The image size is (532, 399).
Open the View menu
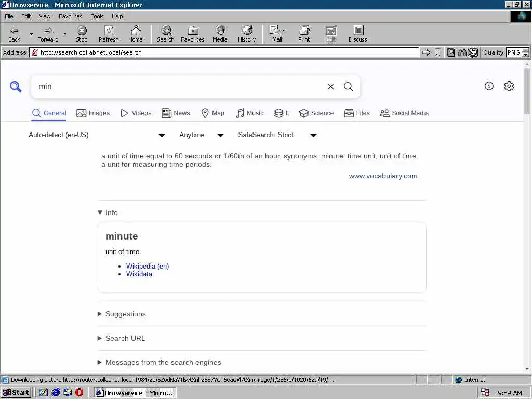[x=45, y=16]
